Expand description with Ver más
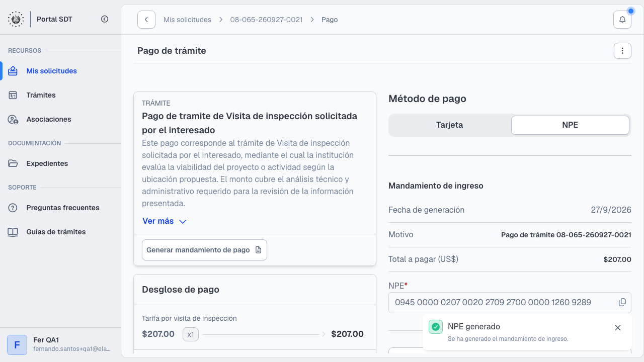644x362 pixels. point(165,221)
